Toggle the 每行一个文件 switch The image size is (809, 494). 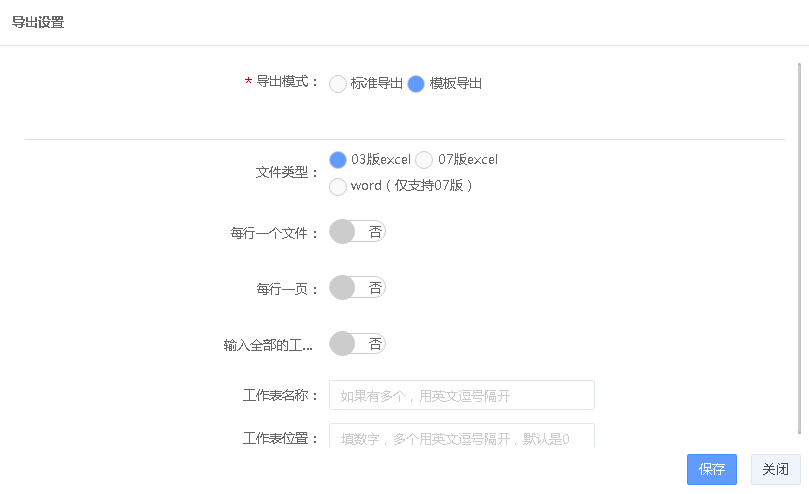click(357, 232)
